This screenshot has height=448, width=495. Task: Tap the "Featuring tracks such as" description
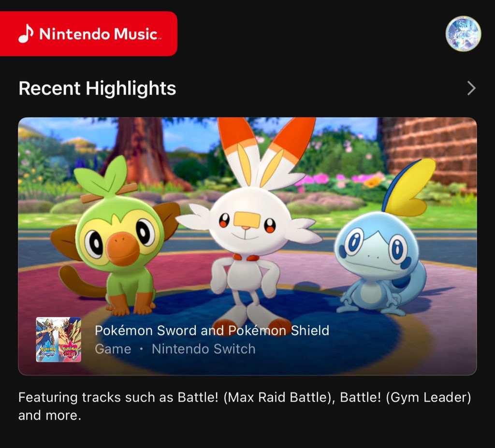click(x=96, y=397)
